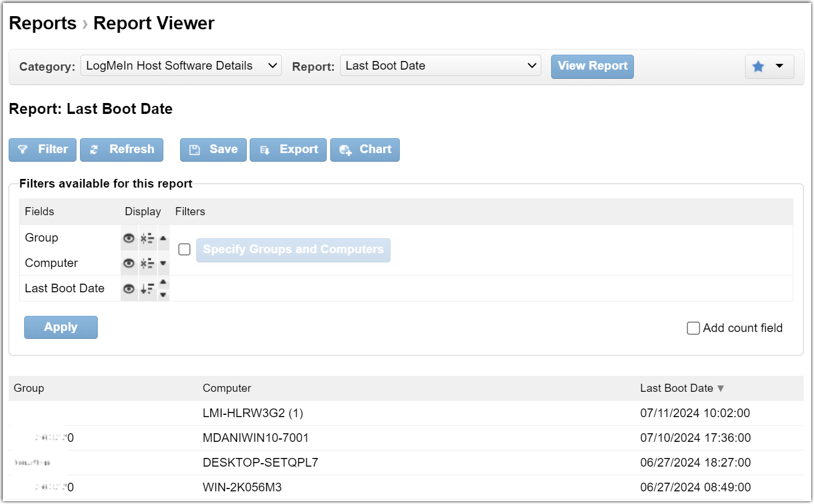Click the Group column header in results
This screenshot has width=814, height=504.
tap(29, 388)
